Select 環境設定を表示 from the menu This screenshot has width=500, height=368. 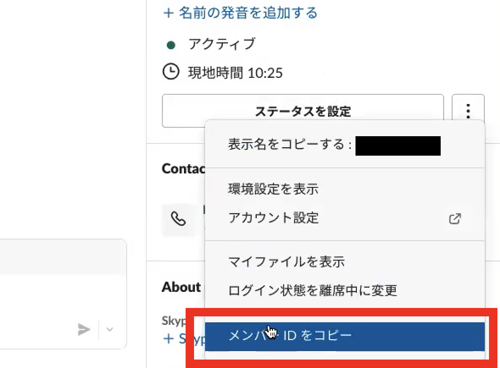coord(345,189)
